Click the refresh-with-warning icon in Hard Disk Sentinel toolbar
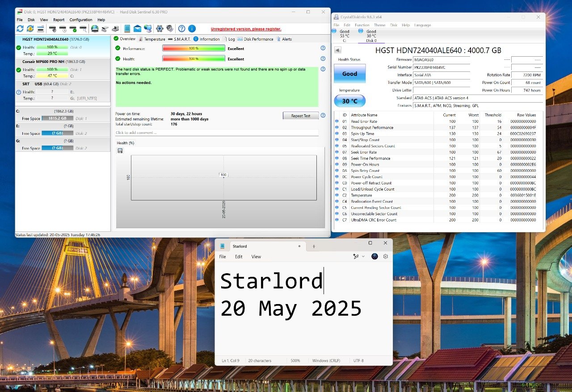 (30, 29)
